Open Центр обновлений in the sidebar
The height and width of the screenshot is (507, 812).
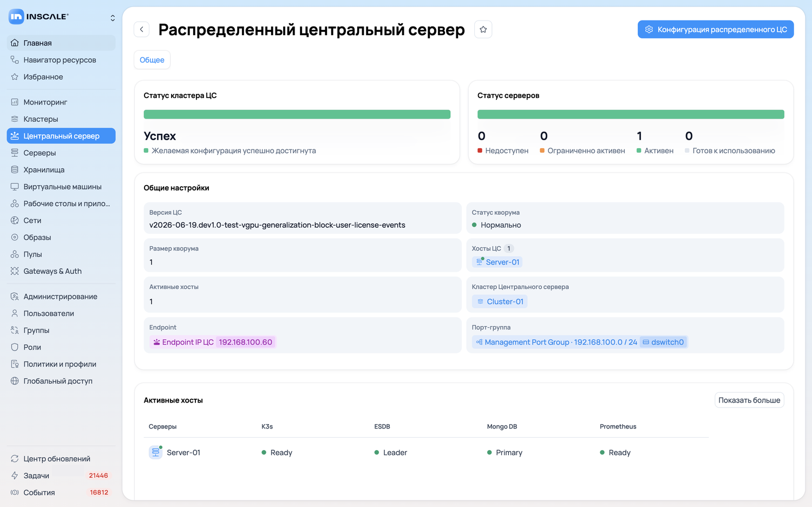(61, 459)
